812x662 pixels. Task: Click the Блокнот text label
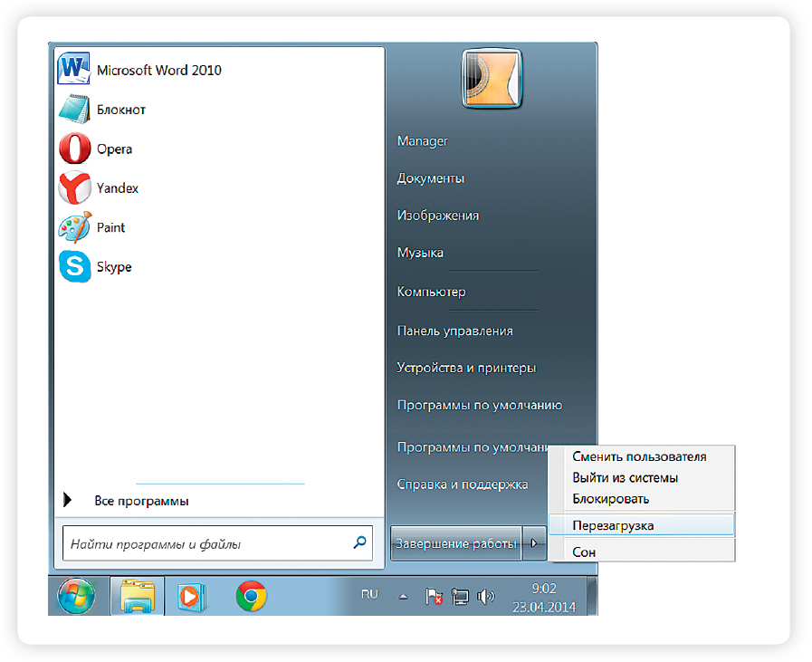click(x=121, y=110)
